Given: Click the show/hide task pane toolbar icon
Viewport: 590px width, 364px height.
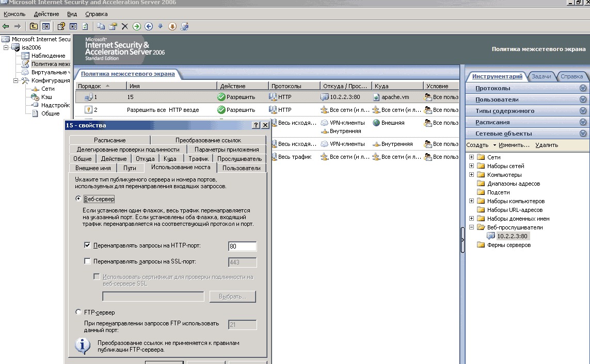Looking at the screenshot, I should [x=73, y=26].
